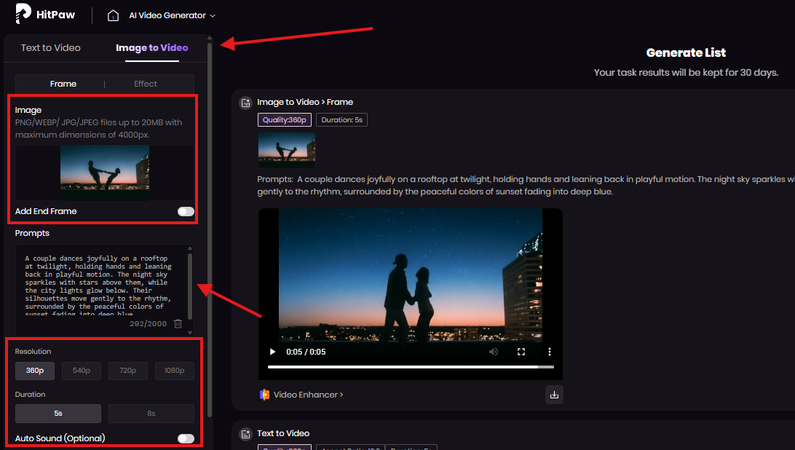Click the HitPaw logo
The height and width of the screenshot is (450, 795).
tap(45, 14)
